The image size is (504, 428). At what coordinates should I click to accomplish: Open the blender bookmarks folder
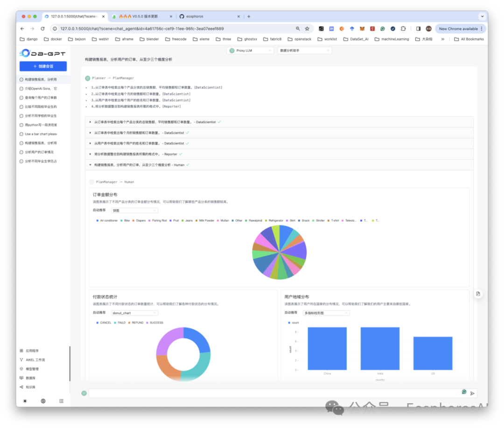149,39
